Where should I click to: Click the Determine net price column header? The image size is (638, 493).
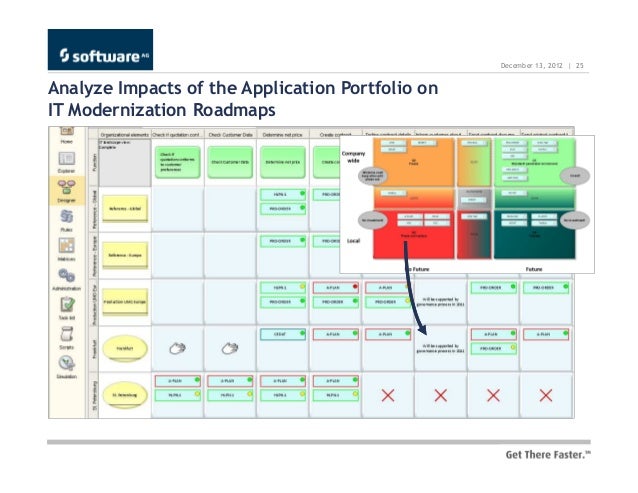click(283, 134)
